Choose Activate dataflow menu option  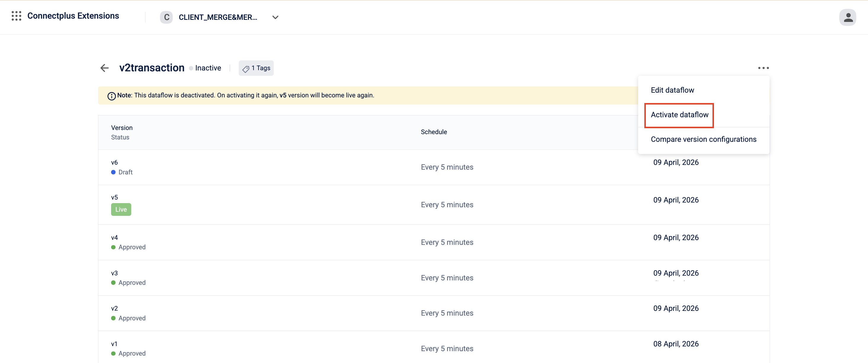pyautogui.click(x=679, y=115)
